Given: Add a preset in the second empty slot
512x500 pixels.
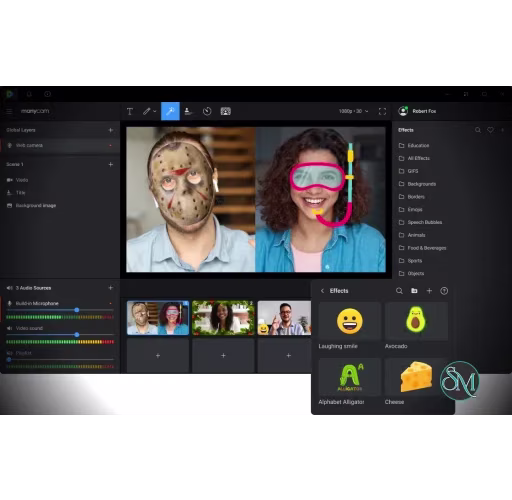Looking at the screenshot, I should pyautogui.click(x=223, y=356).
